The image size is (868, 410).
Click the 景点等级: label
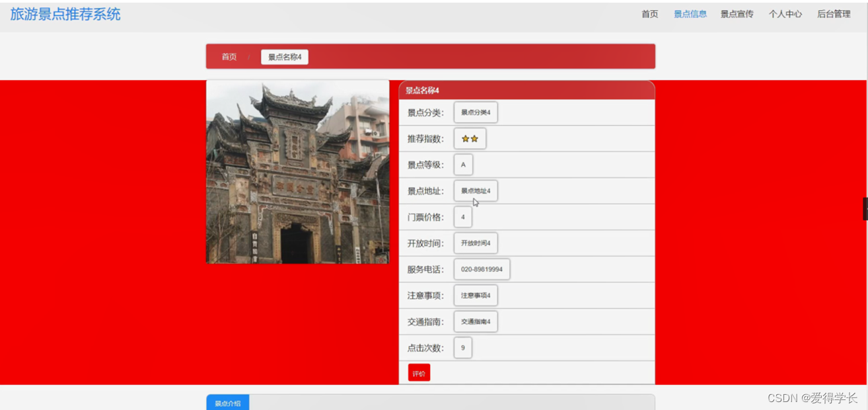coord(425,165)
